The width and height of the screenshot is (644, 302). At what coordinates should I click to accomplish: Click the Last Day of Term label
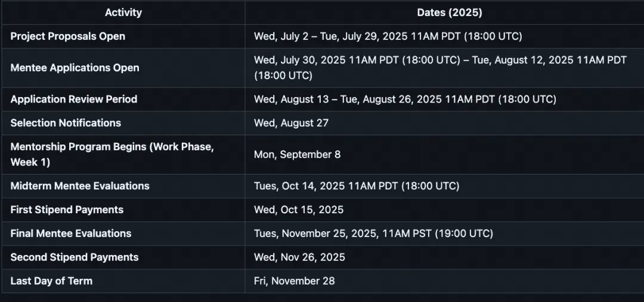51,281
